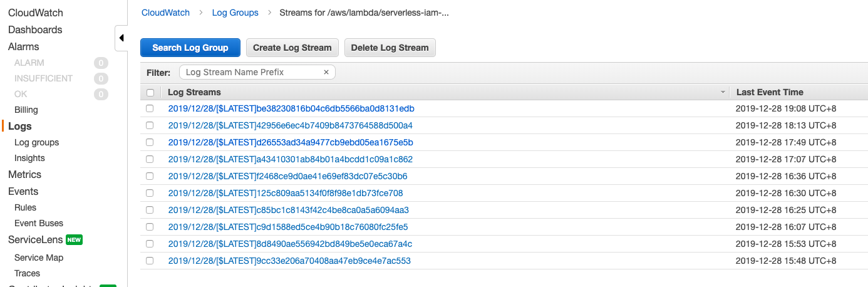Click Search Log Group button
The width and height of the screenshot is (868, 287).
click(190, 48)
